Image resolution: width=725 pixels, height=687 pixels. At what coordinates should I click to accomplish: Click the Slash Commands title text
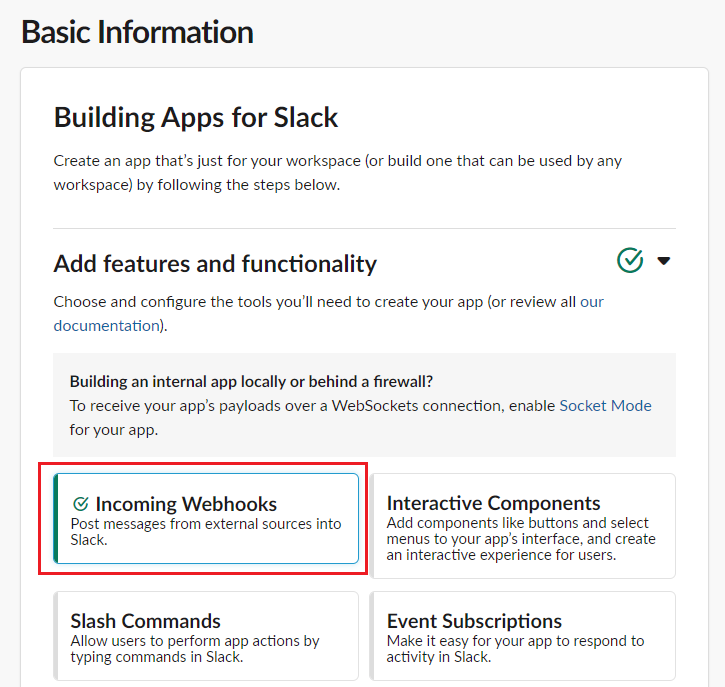[x=145, y=621]
